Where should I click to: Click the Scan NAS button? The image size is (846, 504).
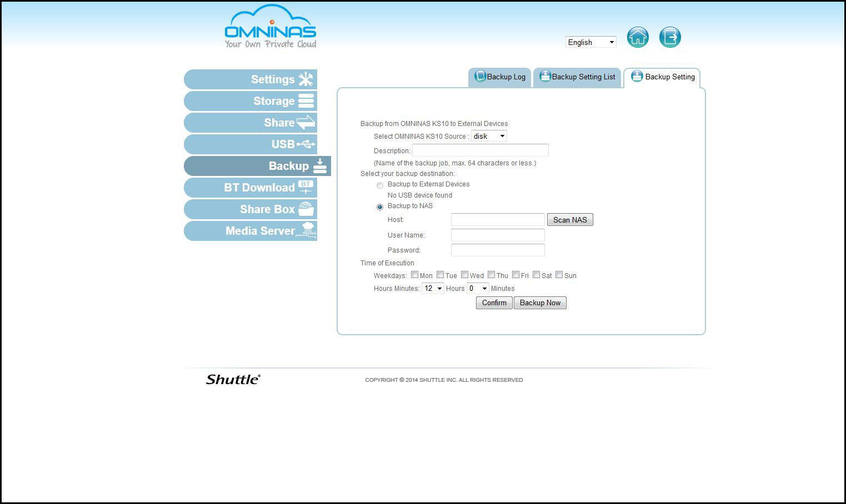tap(570, 220)
